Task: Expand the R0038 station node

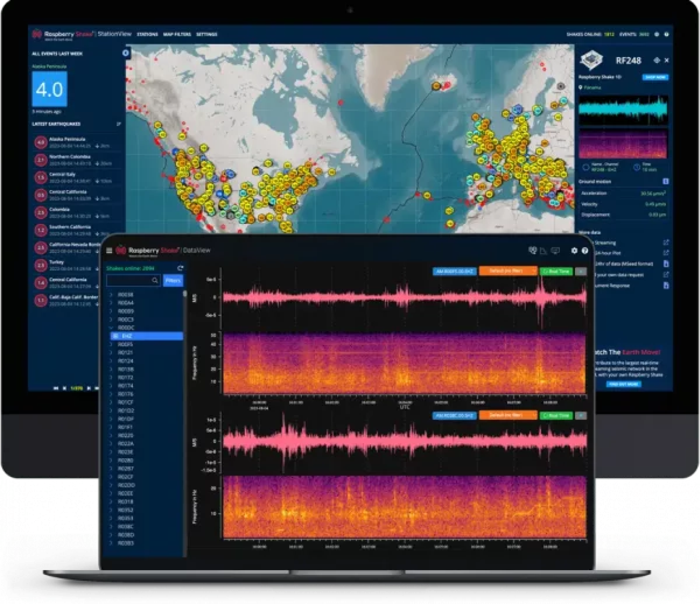Action: tap(111, 295)
